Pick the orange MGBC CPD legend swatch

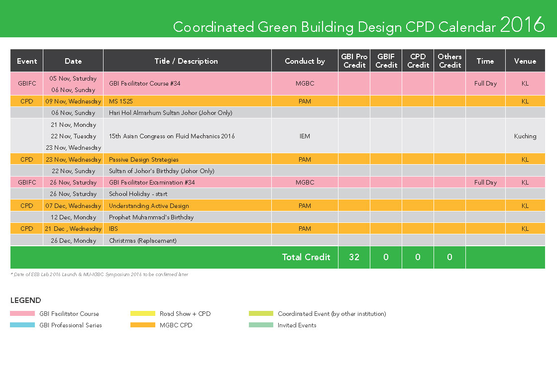142,325
